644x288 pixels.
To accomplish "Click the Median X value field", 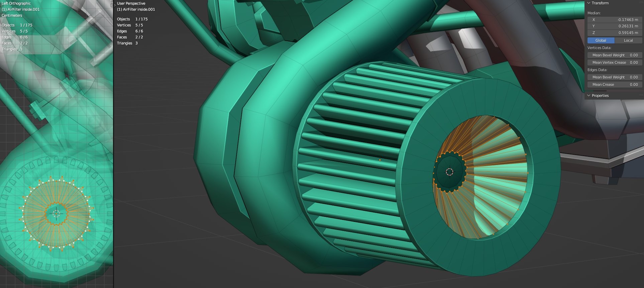I will (x=615, y=20).
